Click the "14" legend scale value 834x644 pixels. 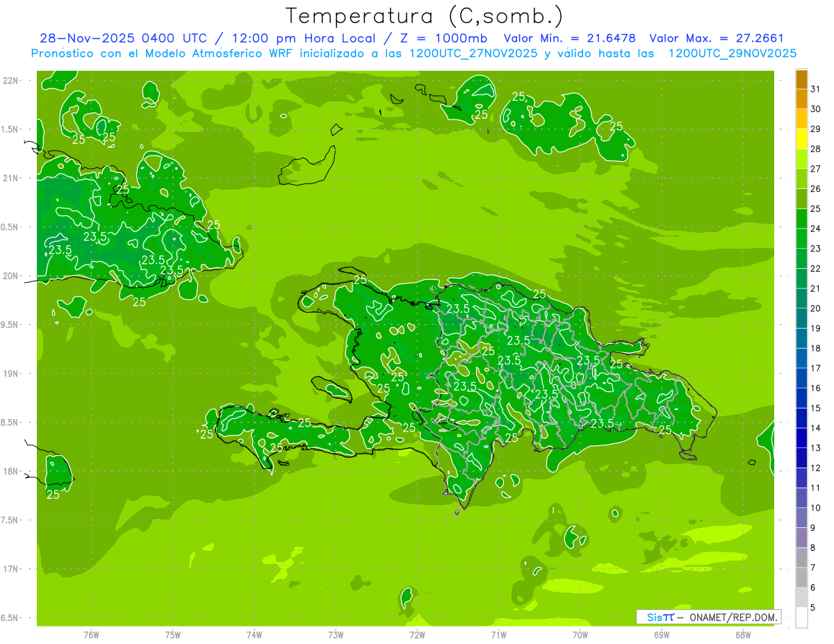click(x=816, y=428)
